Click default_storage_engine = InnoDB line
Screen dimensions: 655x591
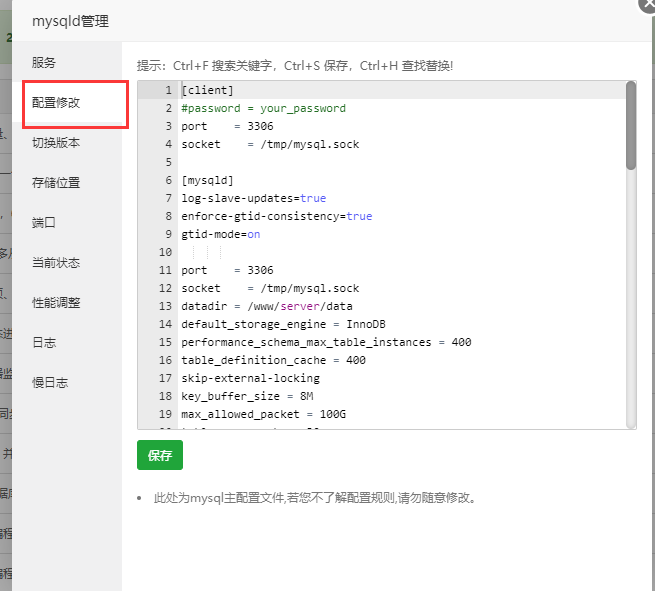(283, 324)
